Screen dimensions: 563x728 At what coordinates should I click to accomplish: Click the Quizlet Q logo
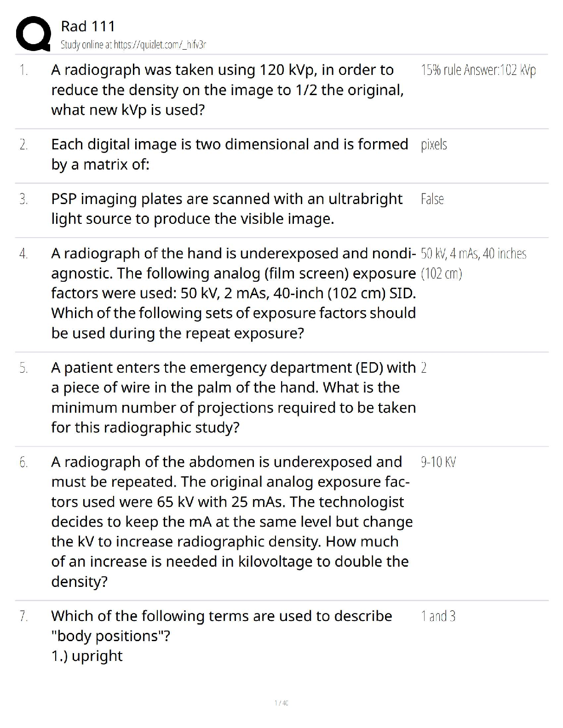pos(33,34)
